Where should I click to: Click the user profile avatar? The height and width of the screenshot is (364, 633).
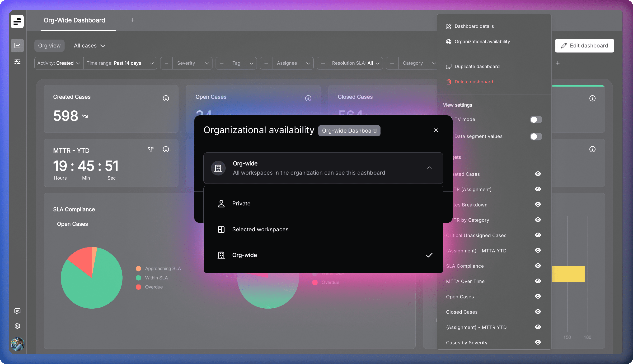coord(17,344)
